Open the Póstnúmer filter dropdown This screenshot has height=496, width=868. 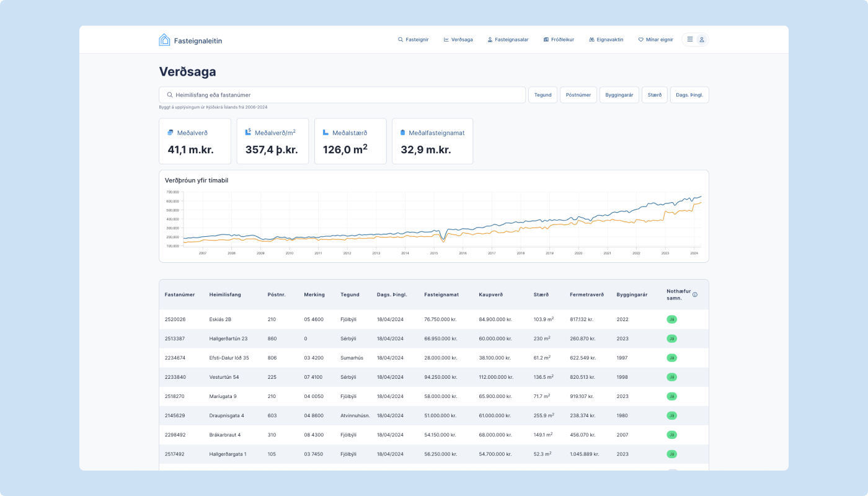578,95
